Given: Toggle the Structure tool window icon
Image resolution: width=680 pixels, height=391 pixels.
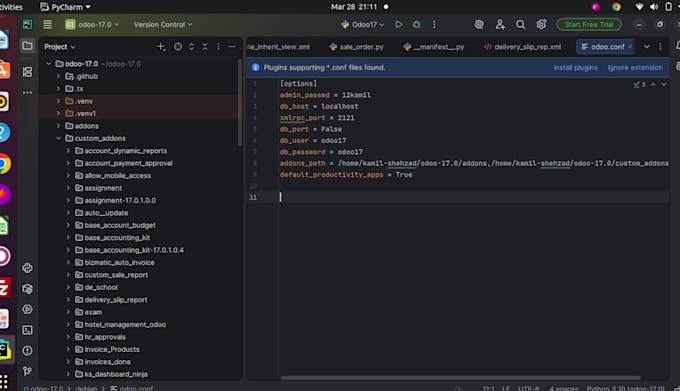Looking at the screenshot, I should (x=27, y=72).
